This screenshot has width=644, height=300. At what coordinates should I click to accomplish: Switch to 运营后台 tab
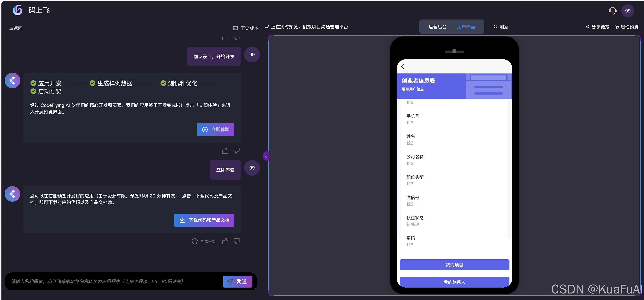point(437,27)
